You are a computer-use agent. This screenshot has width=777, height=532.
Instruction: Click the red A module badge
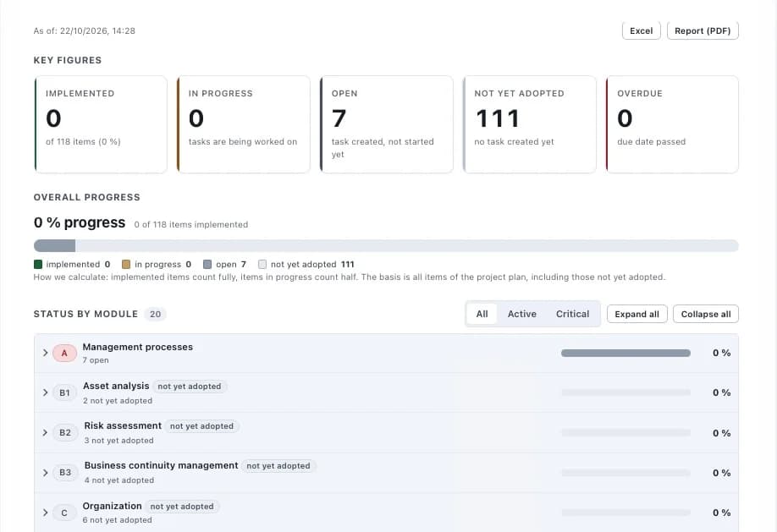click(x=64, y=354)
